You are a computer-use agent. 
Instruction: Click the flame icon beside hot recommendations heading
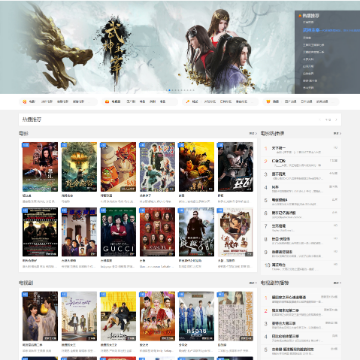click(x=300, y=15)
